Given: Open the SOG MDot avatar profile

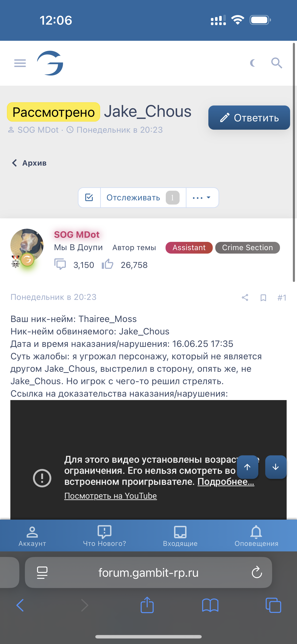Looking at the screenshot, I should tap(27, 245).
